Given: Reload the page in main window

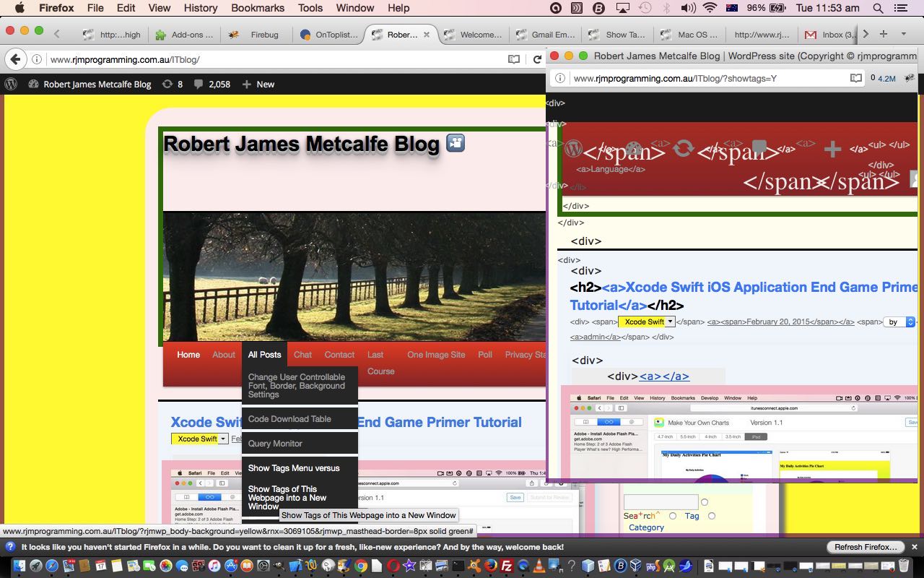Looking at the screenshot, I should [538, 60].
